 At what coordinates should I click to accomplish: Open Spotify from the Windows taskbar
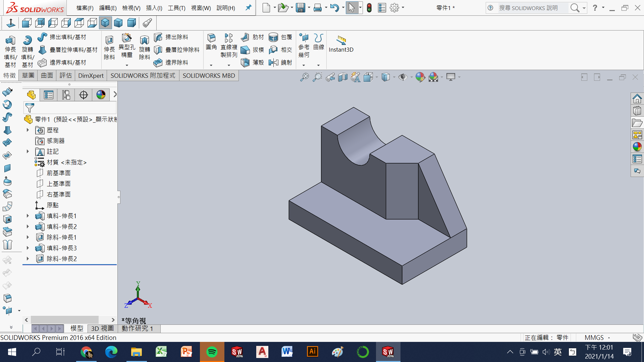tap(212, 352)
